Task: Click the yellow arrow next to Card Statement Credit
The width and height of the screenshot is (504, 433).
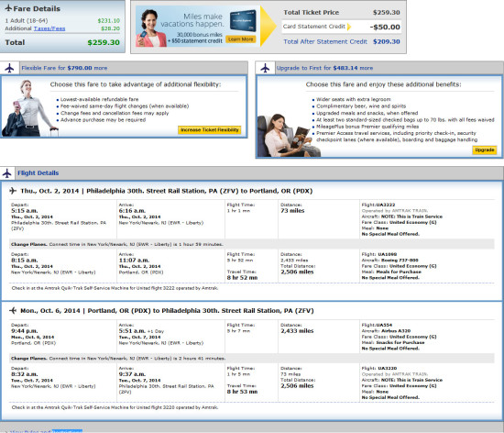Action: (x=349, y=27)
